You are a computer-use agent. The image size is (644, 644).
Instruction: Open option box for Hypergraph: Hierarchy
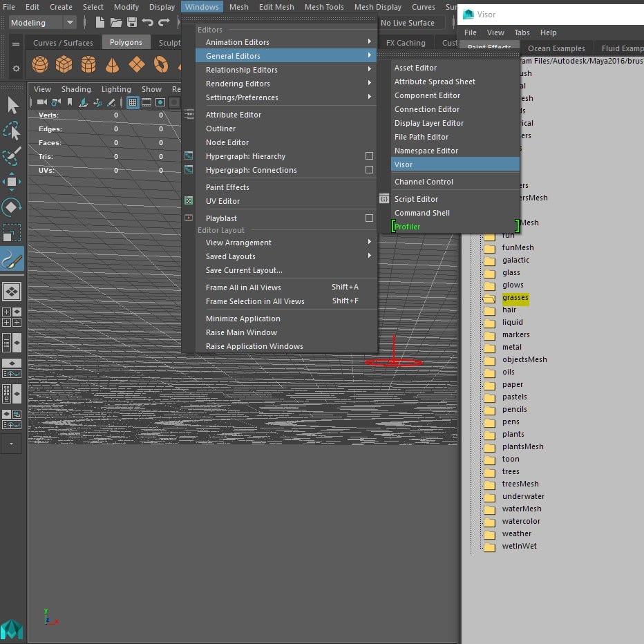tap(369, 156)
